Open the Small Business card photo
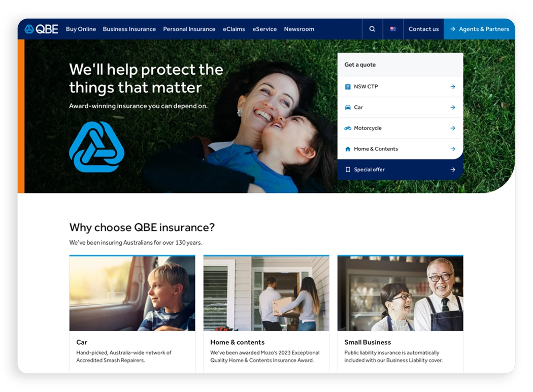The image size is (533, 392). click(x=400, y=293)
